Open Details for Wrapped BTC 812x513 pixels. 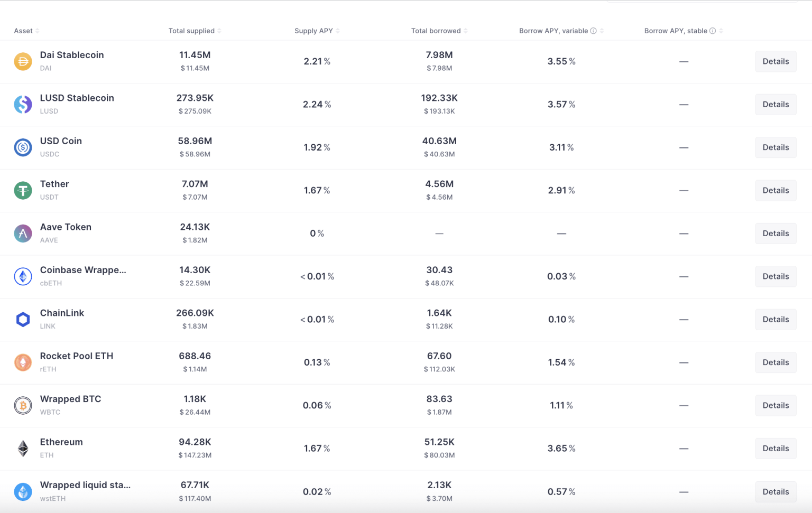pyautogui.click(x=776, y=405)
